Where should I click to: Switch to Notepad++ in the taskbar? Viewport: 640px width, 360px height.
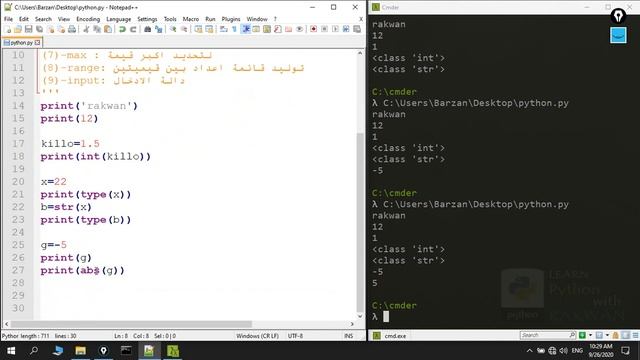(149, 351)
